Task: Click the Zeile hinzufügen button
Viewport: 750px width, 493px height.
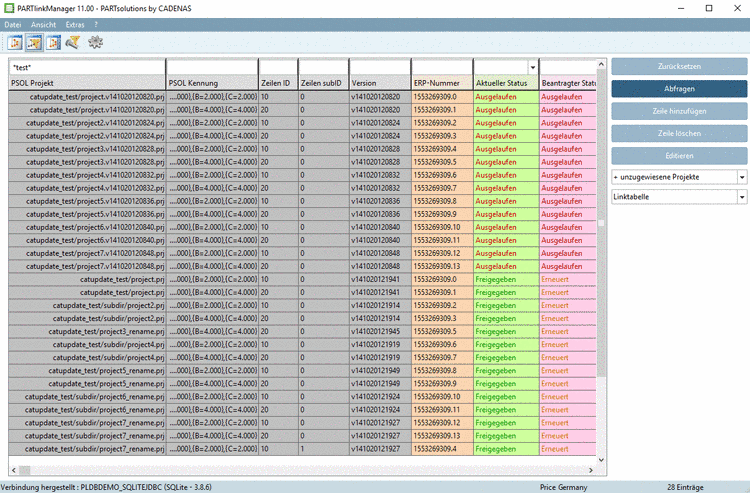Action: pyautogui.click(x=678, y=110)
